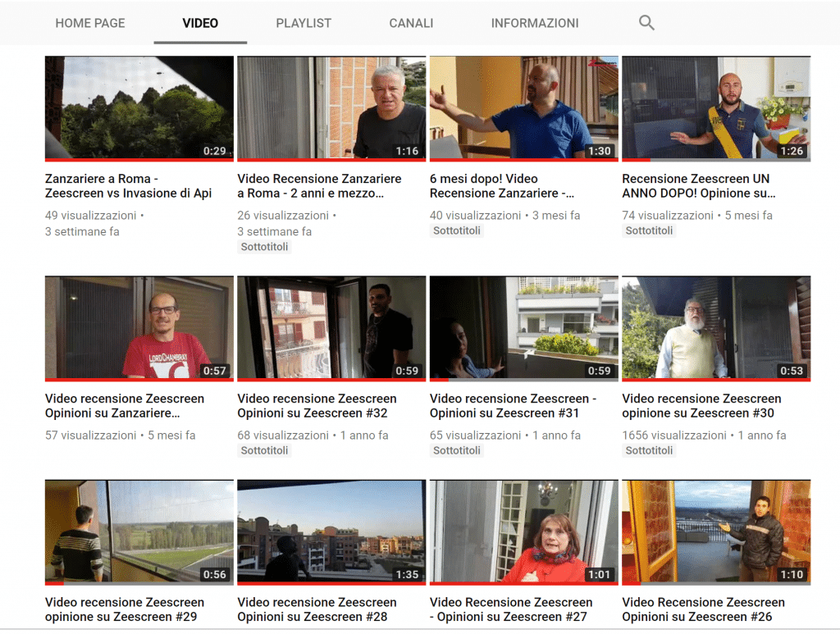Image resolution: width=840 pixels, height=634 pixels.
Task: Click the 0:53 duration badge
Action: pyautogui.click(x=792, y=371)
